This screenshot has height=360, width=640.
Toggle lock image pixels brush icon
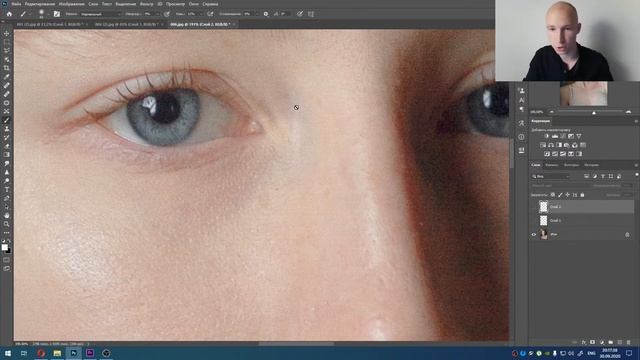(560, 195)
